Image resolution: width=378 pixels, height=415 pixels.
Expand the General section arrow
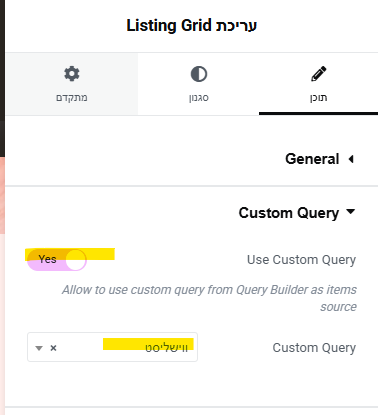pyautogui.click(x=351, y=159)
